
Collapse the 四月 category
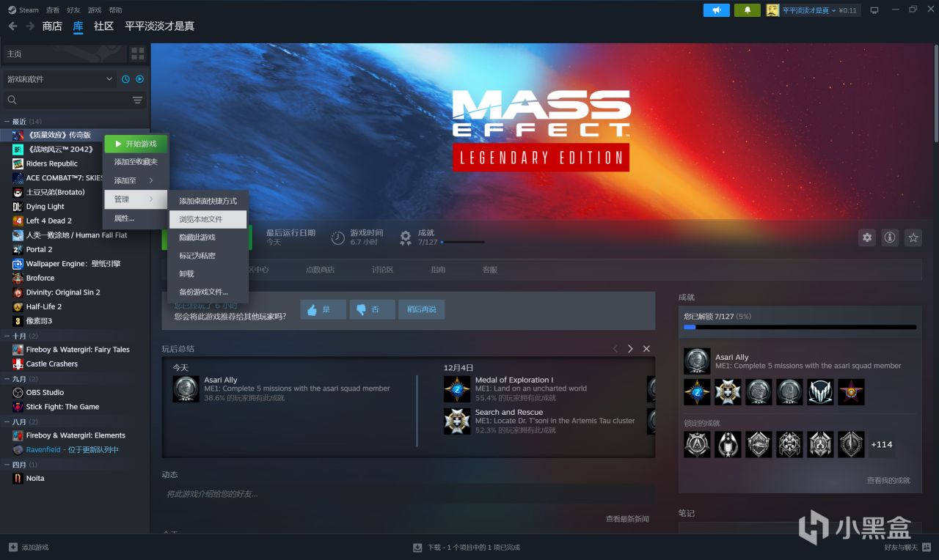coord(7,465)
